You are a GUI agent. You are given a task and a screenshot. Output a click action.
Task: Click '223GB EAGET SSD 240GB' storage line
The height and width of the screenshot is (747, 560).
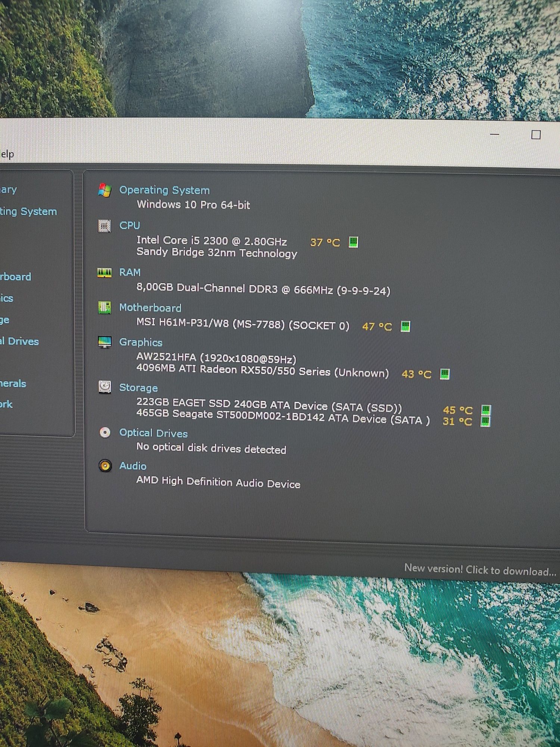269,405
